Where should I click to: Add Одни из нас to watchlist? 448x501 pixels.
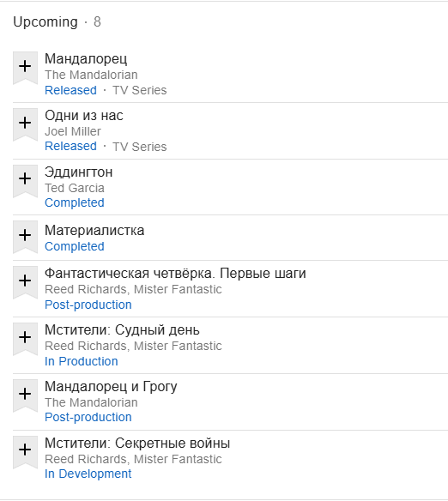pos(25,124)
